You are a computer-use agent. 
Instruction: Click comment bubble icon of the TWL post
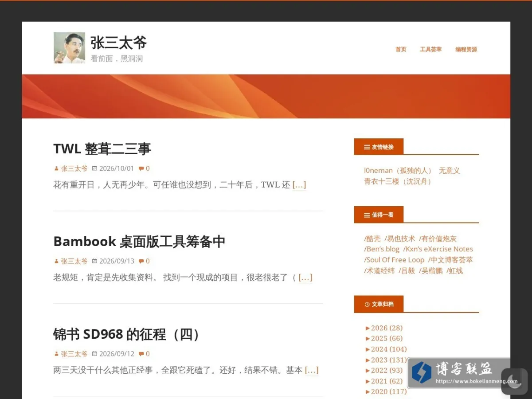[141, 168]
